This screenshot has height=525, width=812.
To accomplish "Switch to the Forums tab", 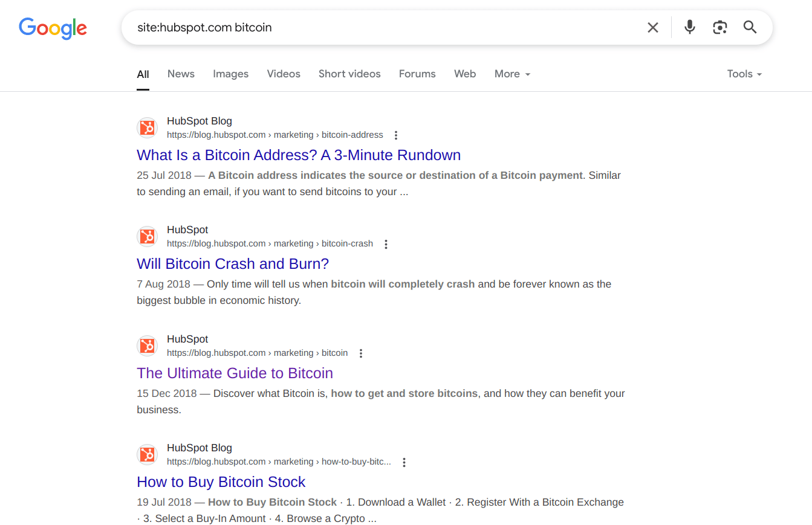I will point(417,74).
